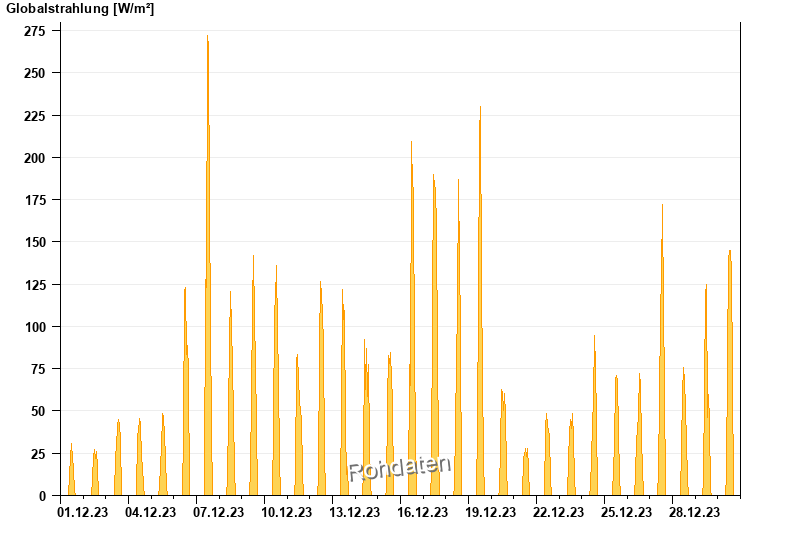Image resolution: width=800 pixels, height=550 pixels.
Task: Click the 0 origin label on y-axis
Action: click(x=42, y=496)
